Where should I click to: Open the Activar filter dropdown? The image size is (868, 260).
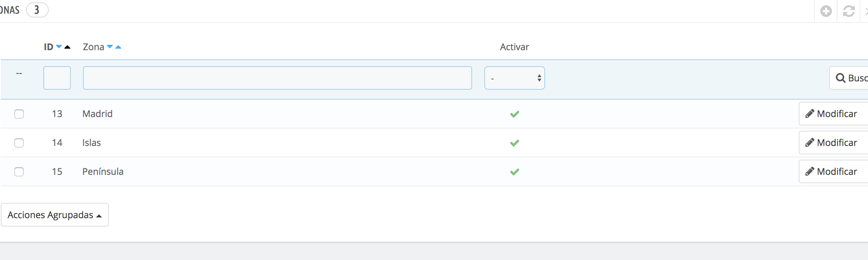(x=514, y=78)
